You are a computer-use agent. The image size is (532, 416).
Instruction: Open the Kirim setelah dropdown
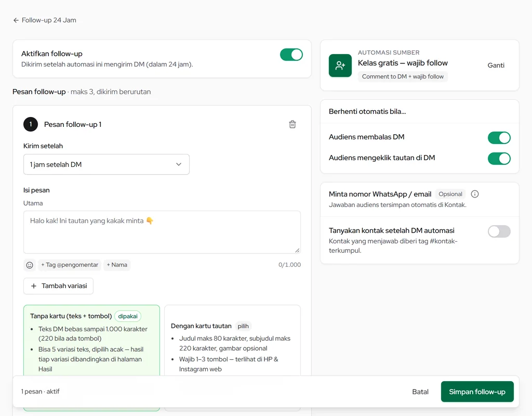[106, 164]
